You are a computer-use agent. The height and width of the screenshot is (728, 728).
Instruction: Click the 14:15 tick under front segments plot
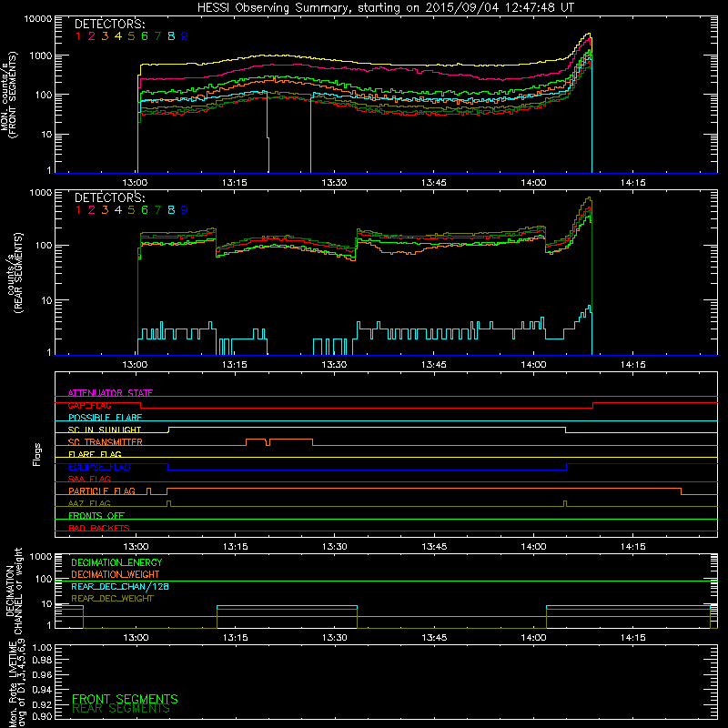(632, 183)
